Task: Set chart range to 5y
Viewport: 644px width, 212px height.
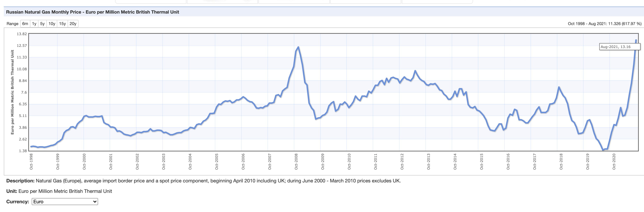Action: click(x=42, y=24)
